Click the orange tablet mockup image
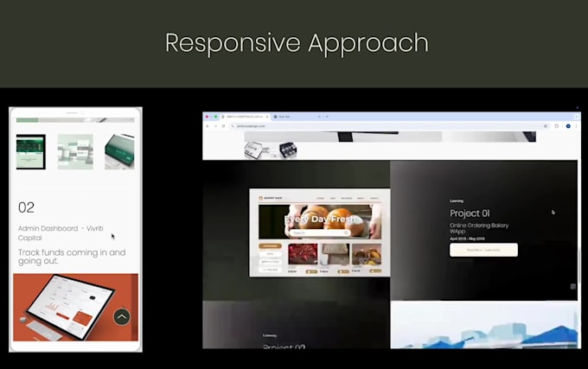 (76, 307)
